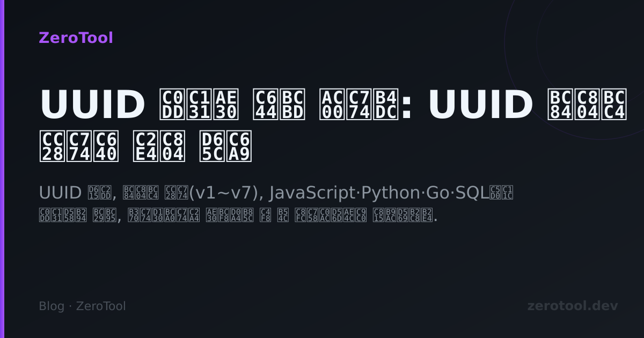Click the Blog · ZeroTool footer label
The height and width of the screenshot is (338, 644).
pos(82,306)
